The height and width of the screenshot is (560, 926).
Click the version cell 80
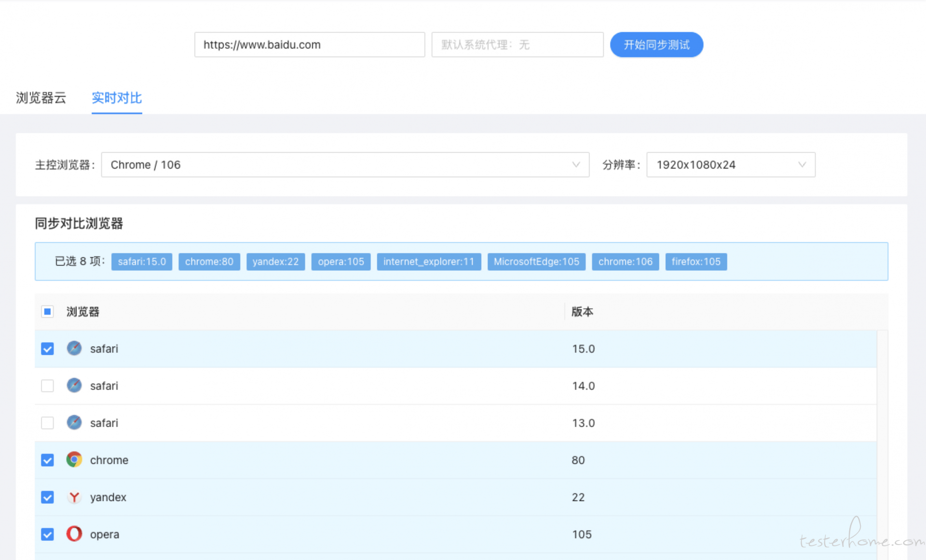point(578,460)
